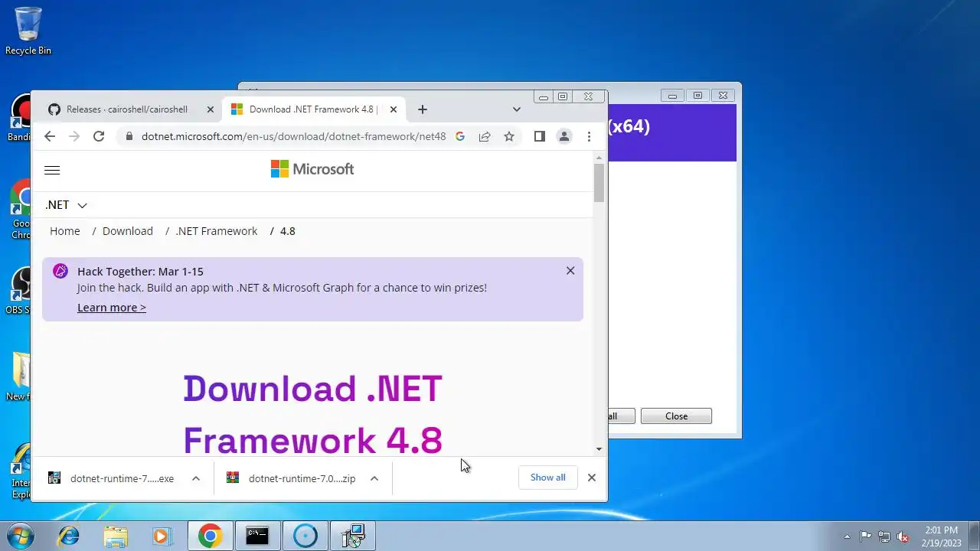Click the dotnet-runtime exe file icon in the downloads bar
The height and width of the screenshot is (551, 980).
point(54,478)
